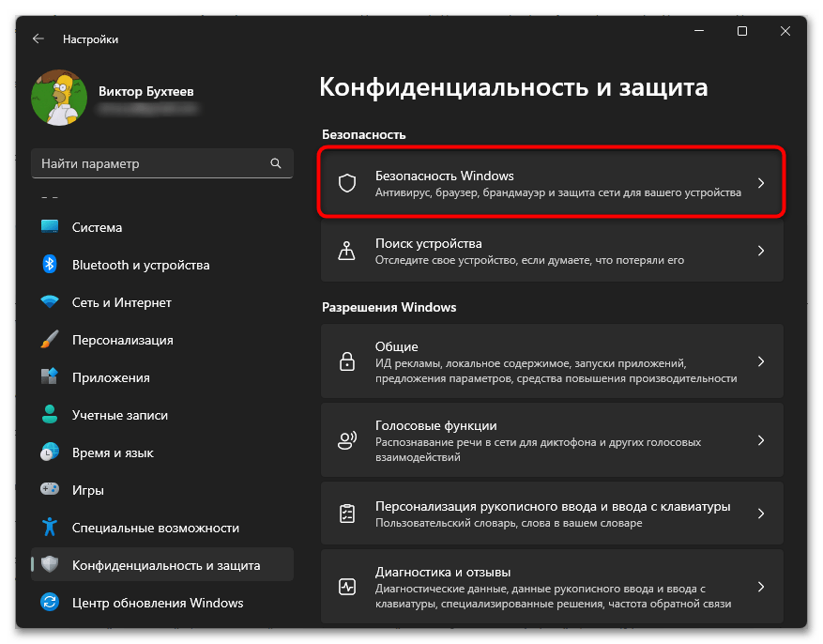Open Безопасность Windows card
823x644 pixels.
click(x=552, y=183)
